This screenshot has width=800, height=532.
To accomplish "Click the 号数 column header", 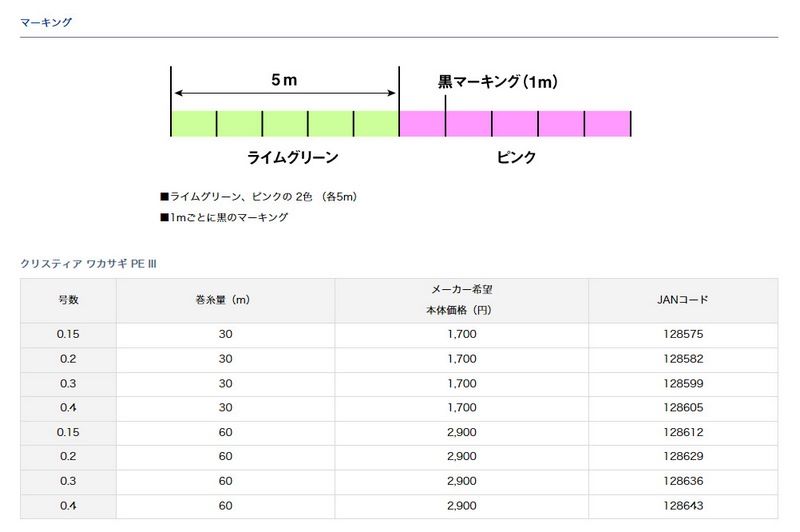I will pos(68,300).
